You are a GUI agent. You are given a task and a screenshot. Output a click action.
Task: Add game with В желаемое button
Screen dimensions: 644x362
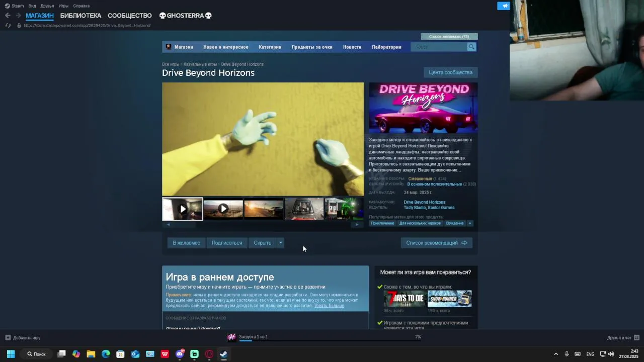(x=186, y=243)
